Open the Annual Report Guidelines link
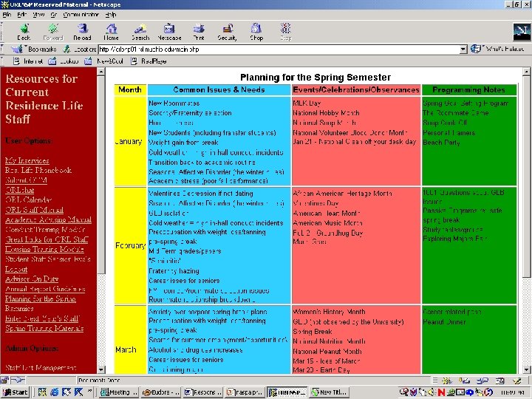The width and height of the screenshot is (532, 399). [45, 289]
